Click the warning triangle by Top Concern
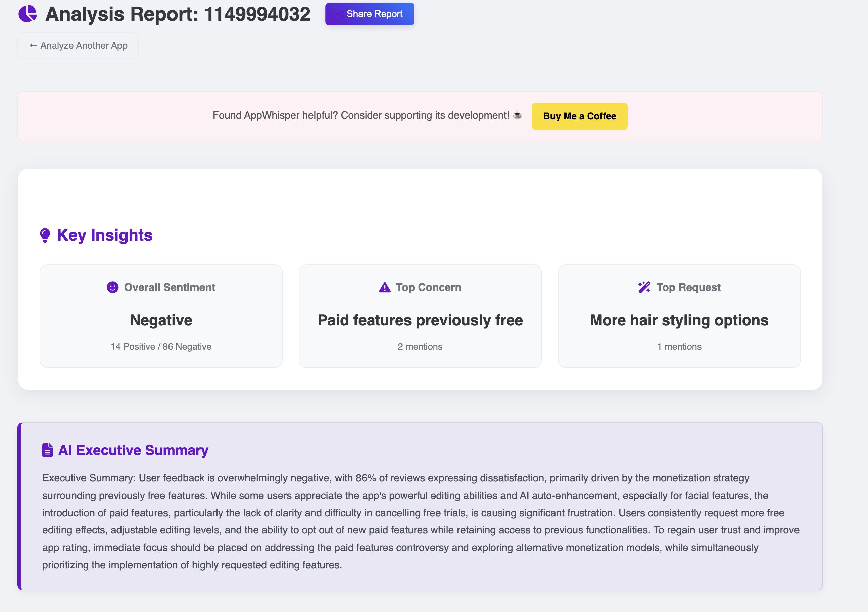 tap(384, 287)
